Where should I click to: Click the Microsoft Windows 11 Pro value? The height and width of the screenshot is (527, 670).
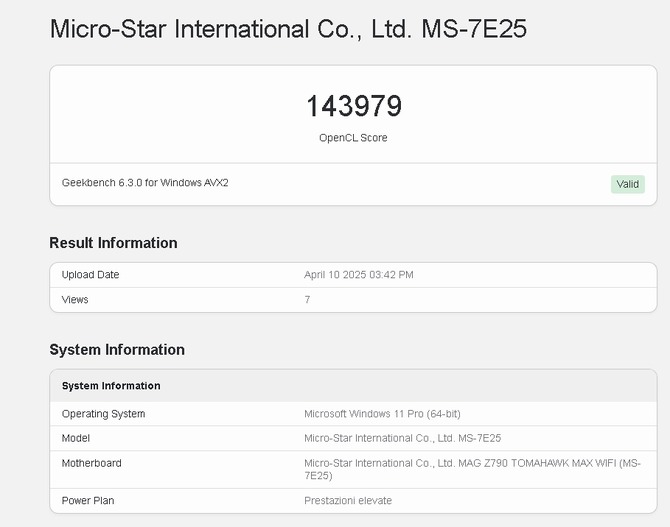382,414
